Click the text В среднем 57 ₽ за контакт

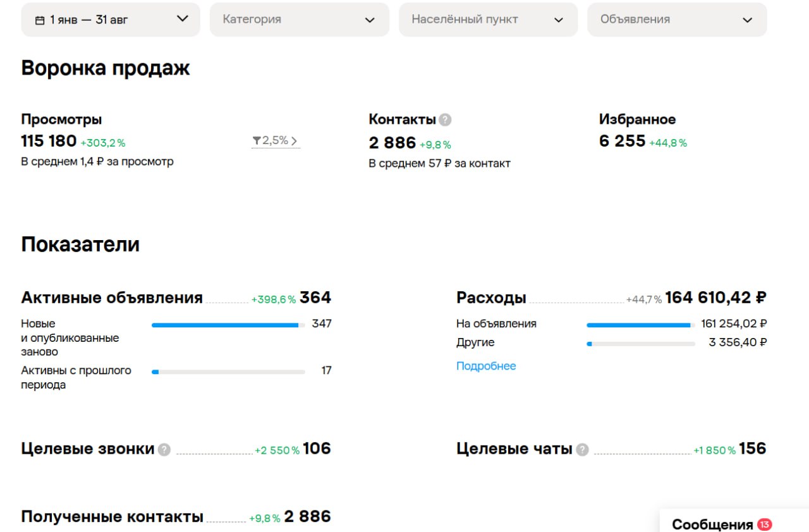pos(440,164)
